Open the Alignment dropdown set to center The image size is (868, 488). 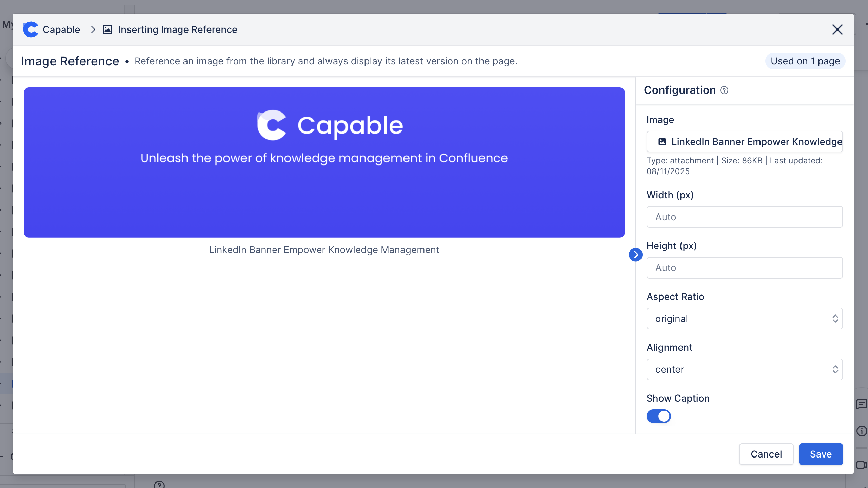(744, 369)
